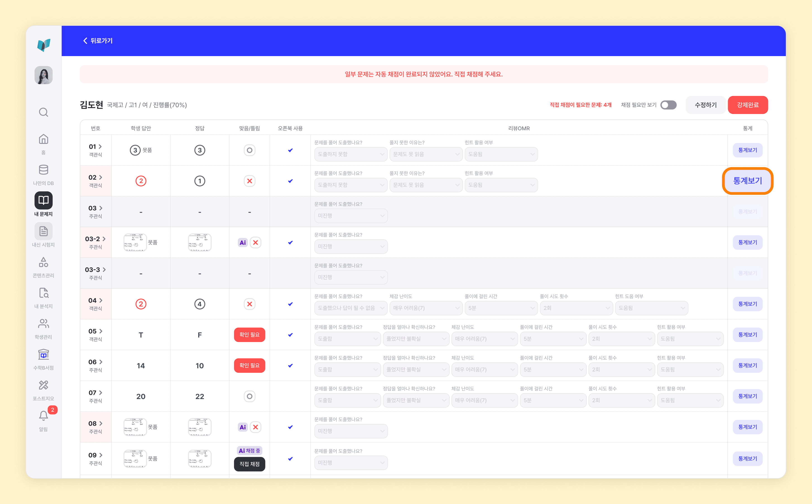Open the 학생관리 people icon
812x504 pixels.
coord(43,323)
